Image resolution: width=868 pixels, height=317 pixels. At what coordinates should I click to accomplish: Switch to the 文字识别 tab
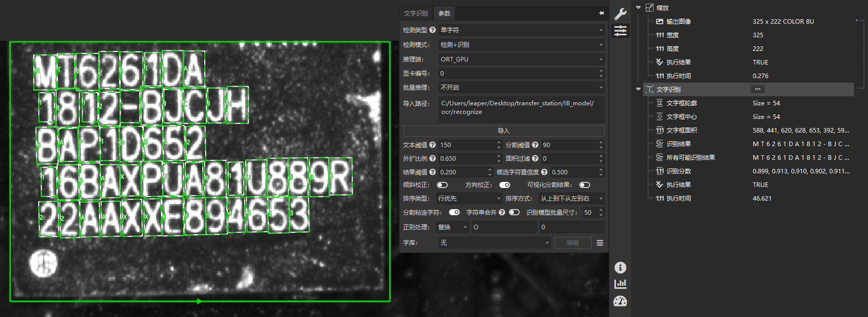tap(416, 14)
